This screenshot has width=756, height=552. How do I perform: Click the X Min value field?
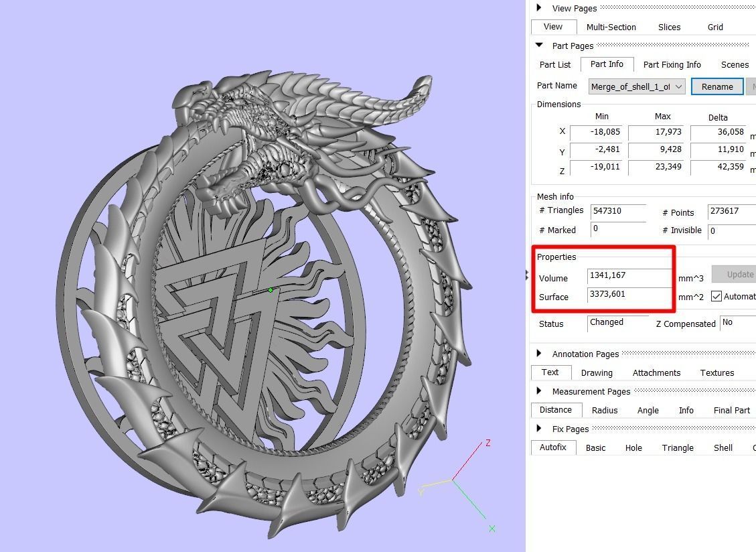tap(595, 132)
